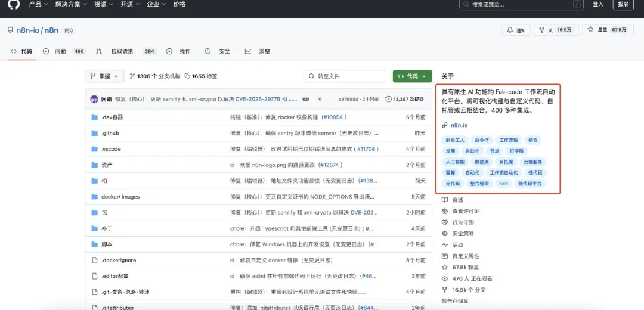Expand the commit message ellipsis button
Screen dimensions: 644x310
(x=305, y=99)
